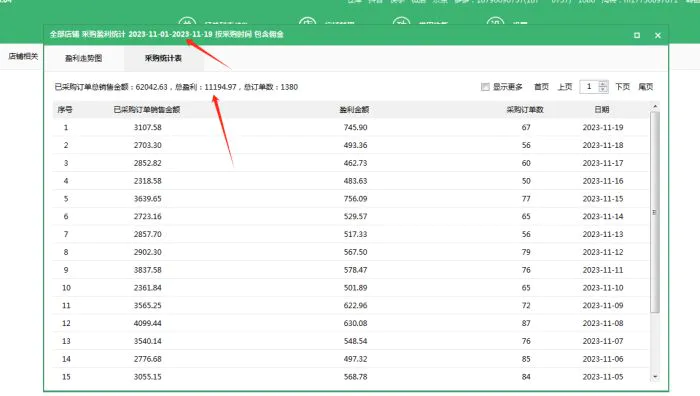The height and width of the screenshot is (396, 700).
Task: Select sales amount cell 2857.70
Action: tap(147, 234)
